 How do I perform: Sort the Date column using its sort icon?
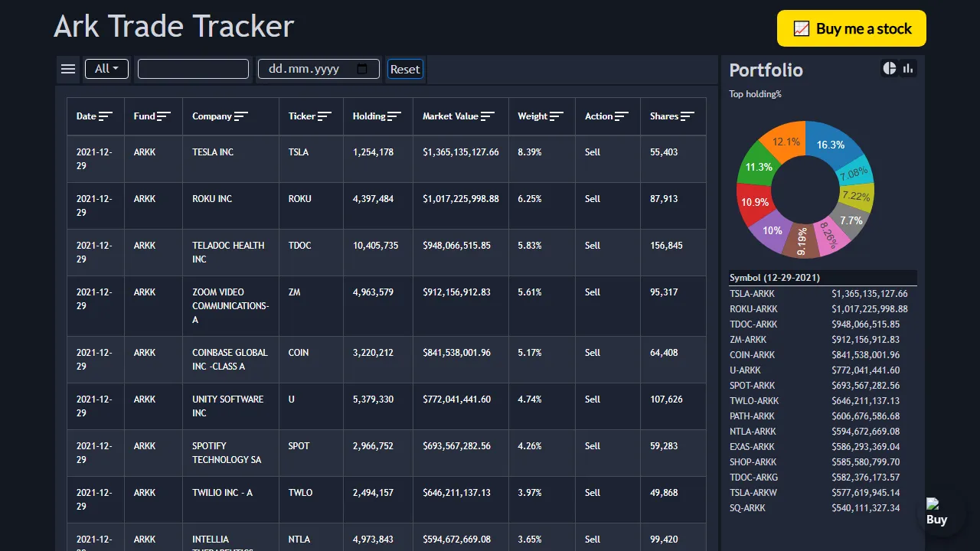point(107,116)
